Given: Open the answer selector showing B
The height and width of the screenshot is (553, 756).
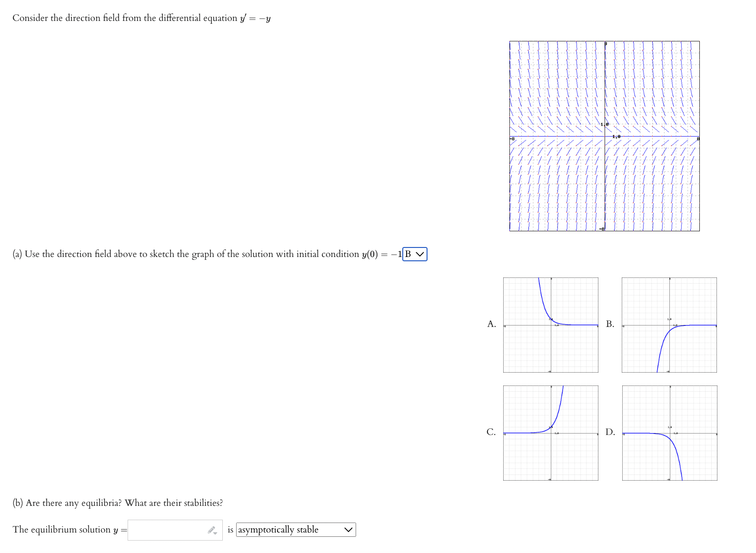Looking at the screenshot, I should (414, 254).
